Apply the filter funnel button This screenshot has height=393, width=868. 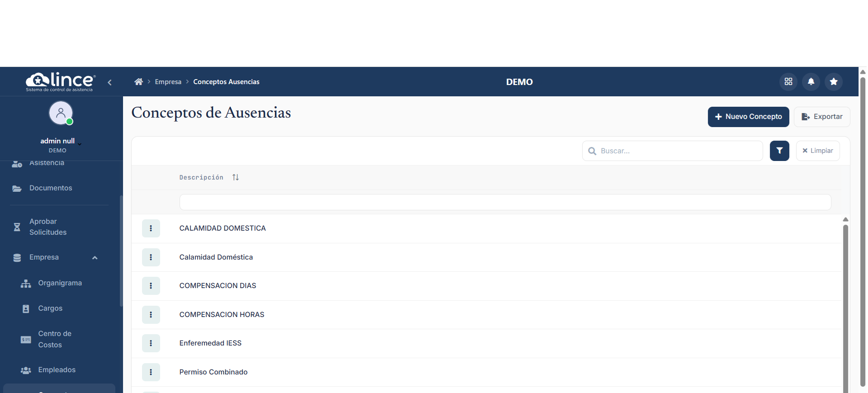point(779,151)
